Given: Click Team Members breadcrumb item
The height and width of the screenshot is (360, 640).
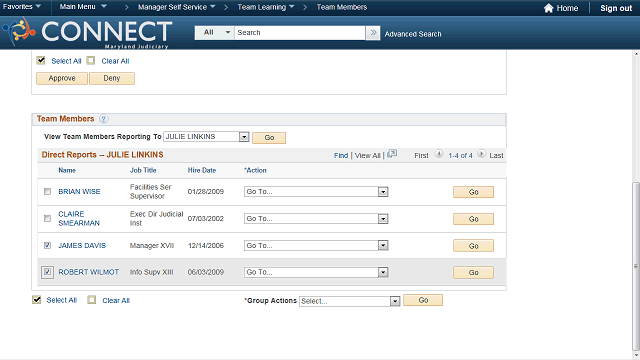Looking at the screenshot, I should tap(342, 7).
